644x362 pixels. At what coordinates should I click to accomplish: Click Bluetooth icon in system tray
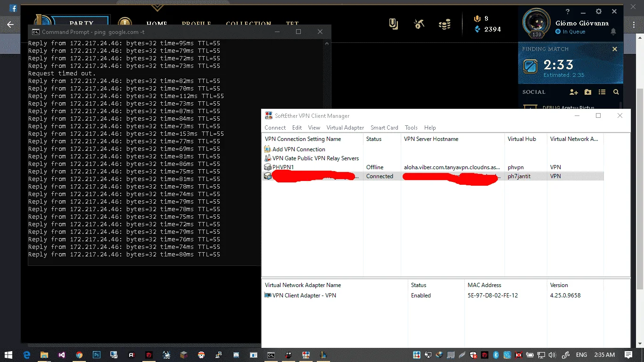pyautogui.click(x=496, y=354)
